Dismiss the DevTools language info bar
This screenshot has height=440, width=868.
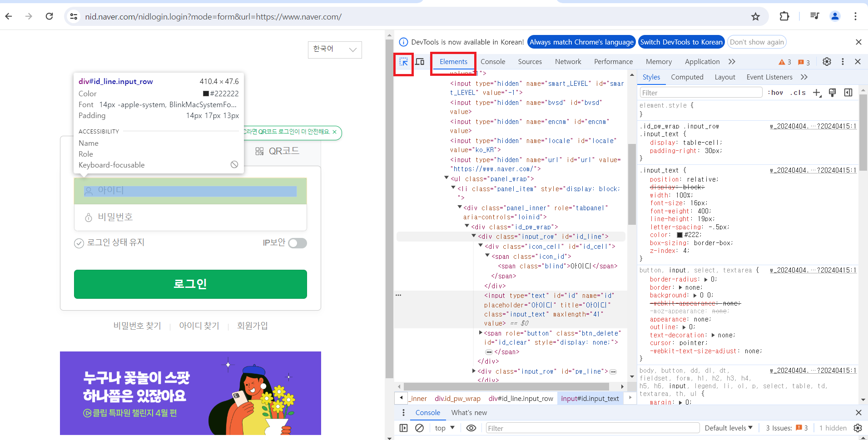tap(858, 42)
